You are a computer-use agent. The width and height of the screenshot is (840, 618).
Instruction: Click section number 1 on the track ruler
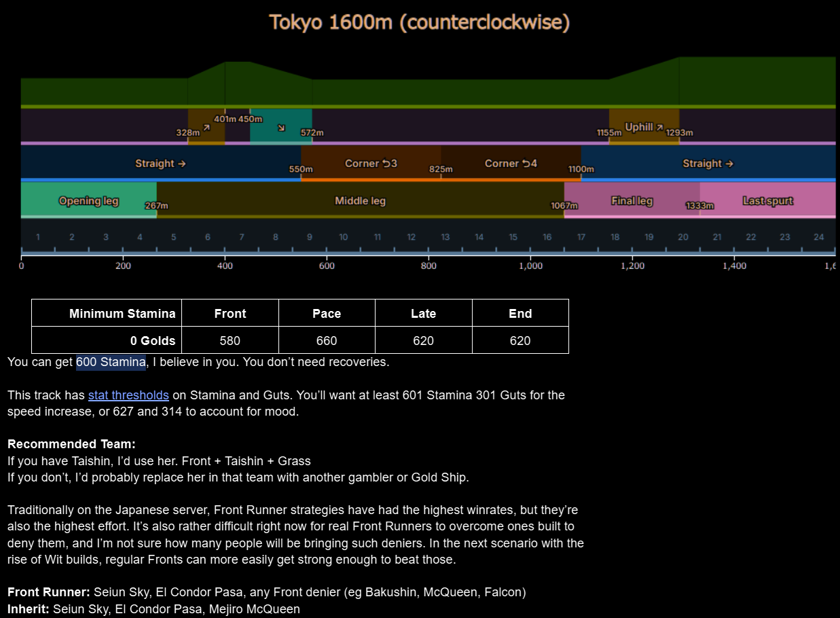tap(38, 237)
